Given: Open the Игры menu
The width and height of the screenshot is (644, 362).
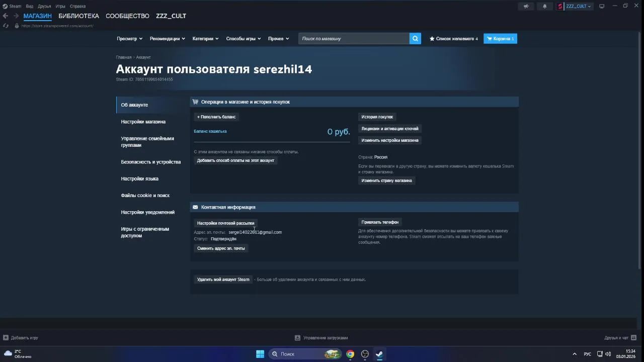Looking at the screenshot, I should [x=60, y=6].
